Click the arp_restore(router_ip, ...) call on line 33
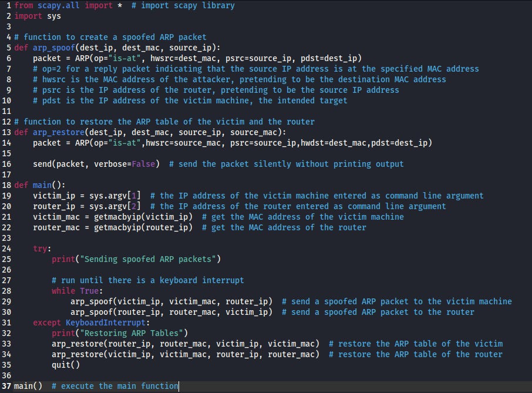The width and height of the screenshot is (532, 393). click(186, 344)
